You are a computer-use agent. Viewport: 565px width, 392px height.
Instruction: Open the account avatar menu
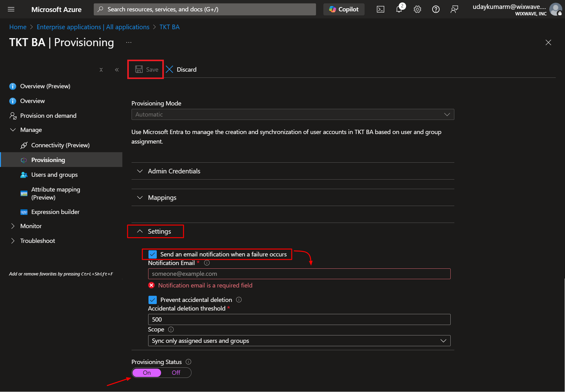pos(555,9)
